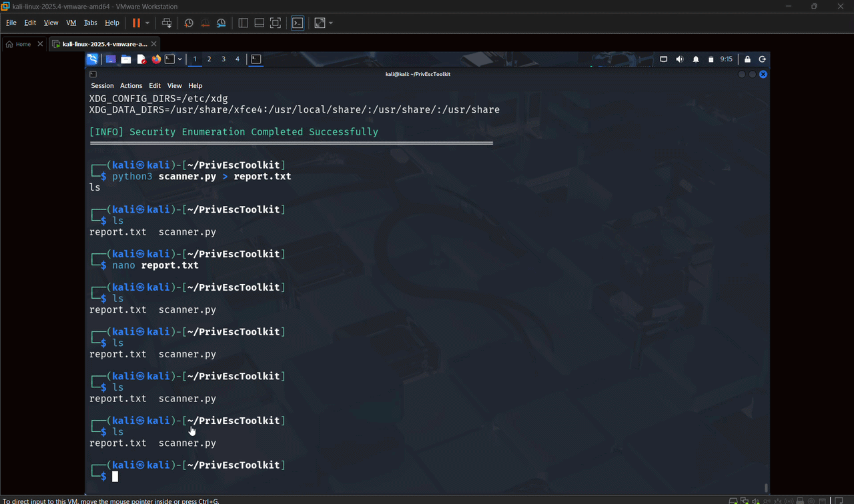The width and height of the screenshot is (854, 504).
Task: Toggle the thumbnail bar view icon
Action: 259,23
